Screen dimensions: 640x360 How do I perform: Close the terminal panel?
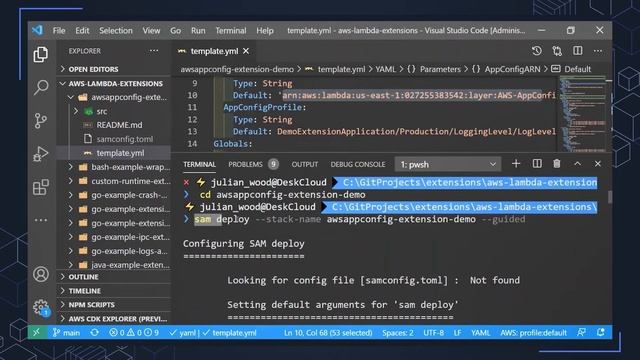[x=598, y=164]
